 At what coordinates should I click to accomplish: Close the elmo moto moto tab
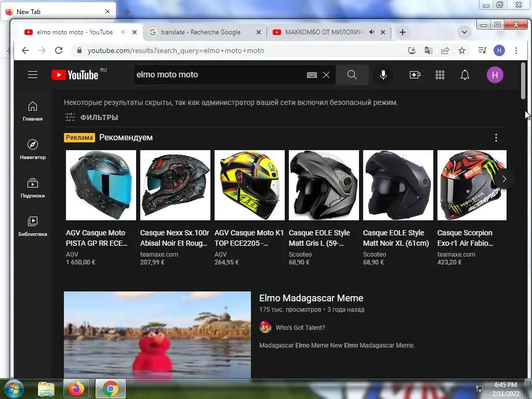tap(135, 32)
